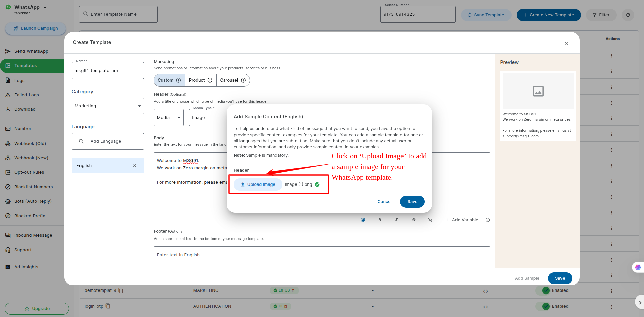Copy the login_otp template name
The width and height of the screenshot is (644, 317).
(x=108, y=306)
